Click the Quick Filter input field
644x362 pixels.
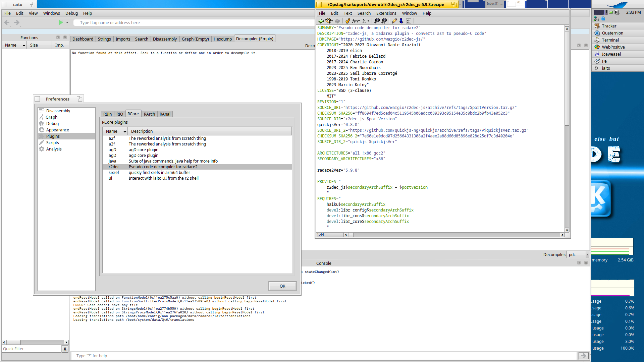pos(32,349)
